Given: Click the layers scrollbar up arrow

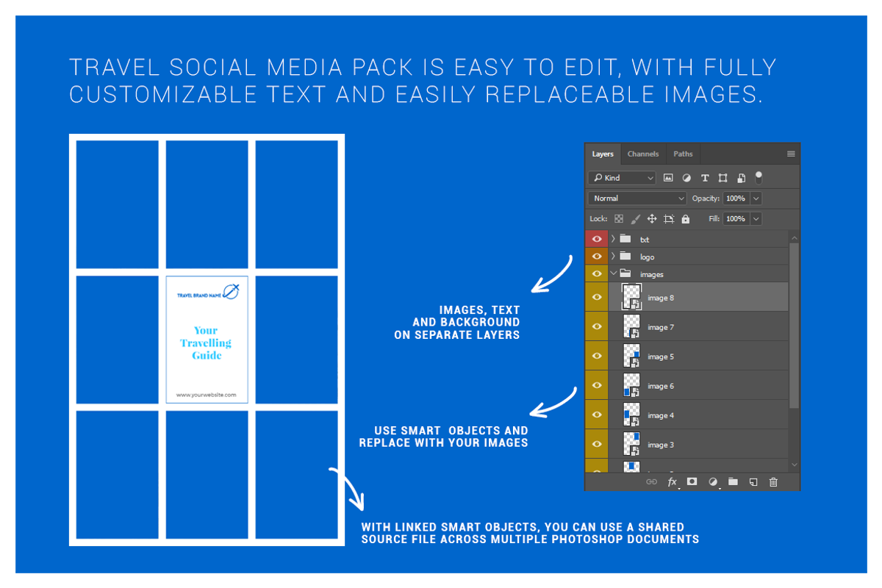Looking at the screenshot, I should click(x=794, y=237).
